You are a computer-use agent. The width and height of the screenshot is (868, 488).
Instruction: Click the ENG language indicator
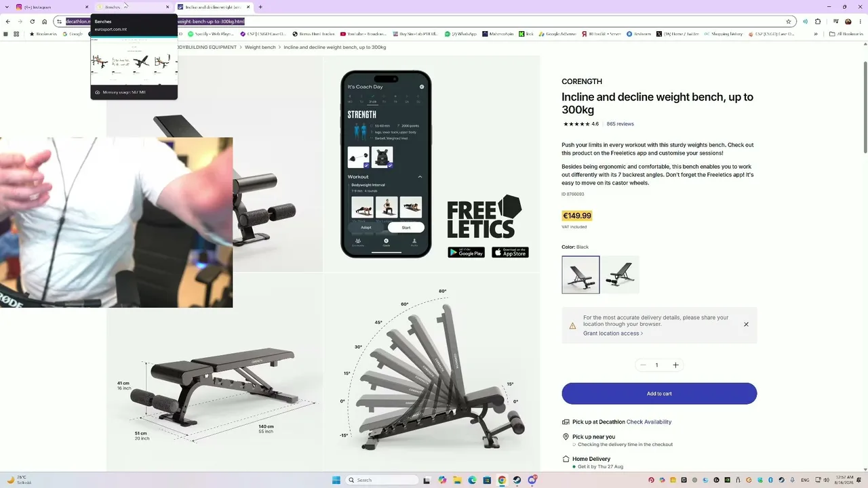[x=805, y=480]
